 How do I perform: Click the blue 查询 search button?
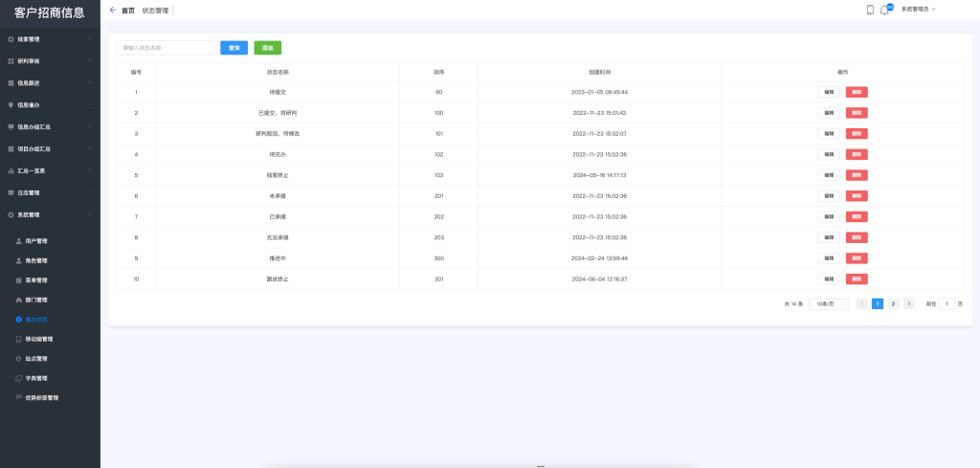(x=234, y=48)
